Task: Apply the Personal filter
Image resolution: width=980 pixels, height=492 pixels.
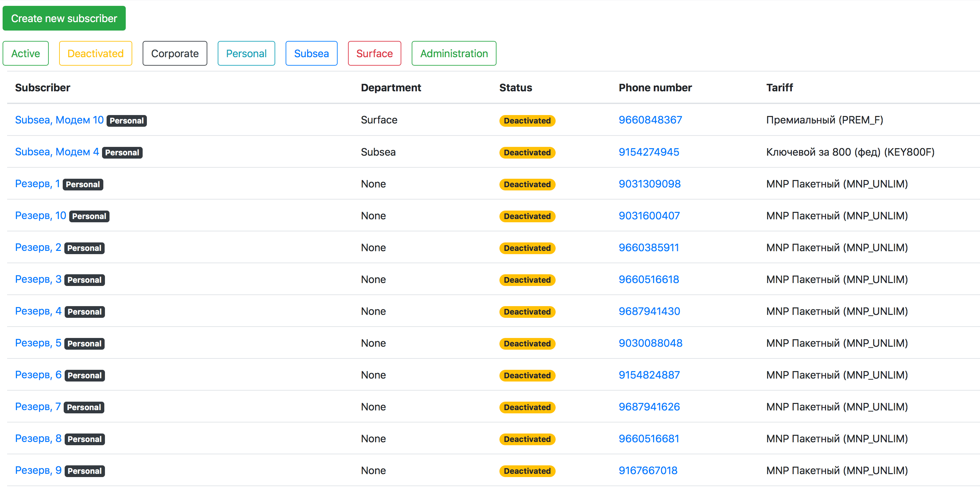Action: point(246,53)
